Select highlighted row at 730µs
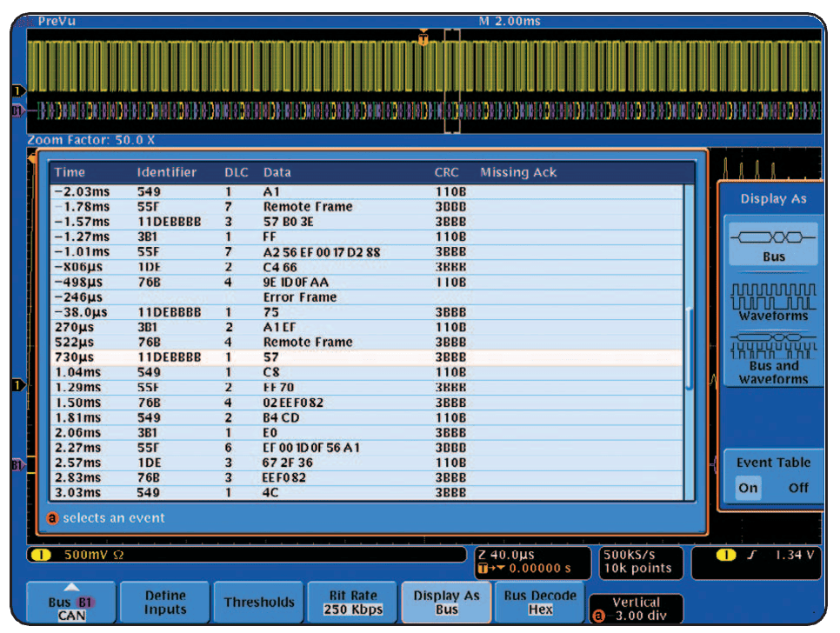The width and height of the screenshot is (840, 633). [365, 357]
